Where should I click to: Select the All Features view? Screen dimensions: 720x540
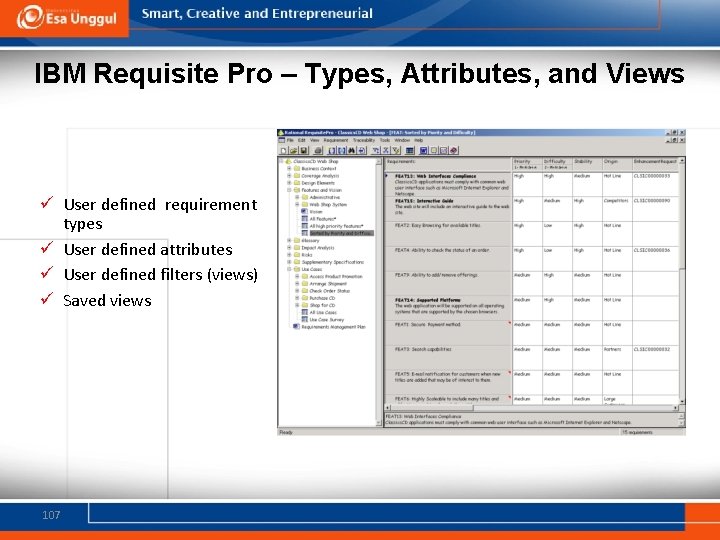[323, 219]
